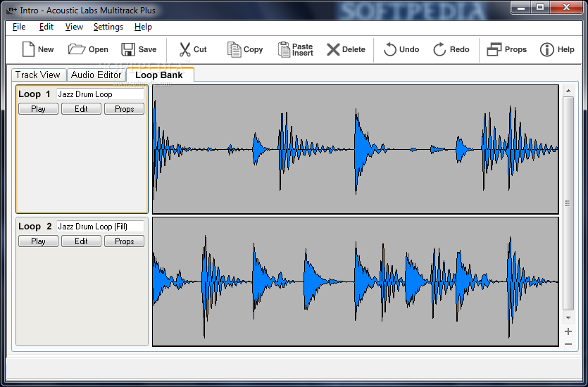The image size is (588, 387).
Task: Zoom in with the plus icon
Action: click(568, 331)
